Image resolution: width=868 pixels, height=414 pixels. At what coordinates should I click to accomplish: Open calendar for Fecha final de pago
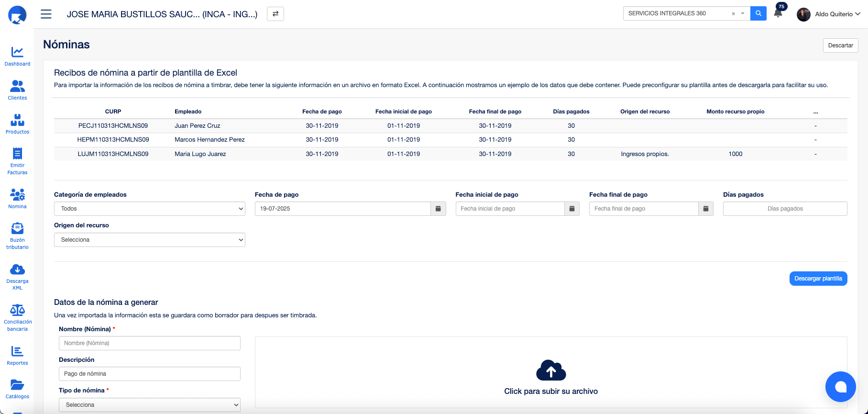706,209
